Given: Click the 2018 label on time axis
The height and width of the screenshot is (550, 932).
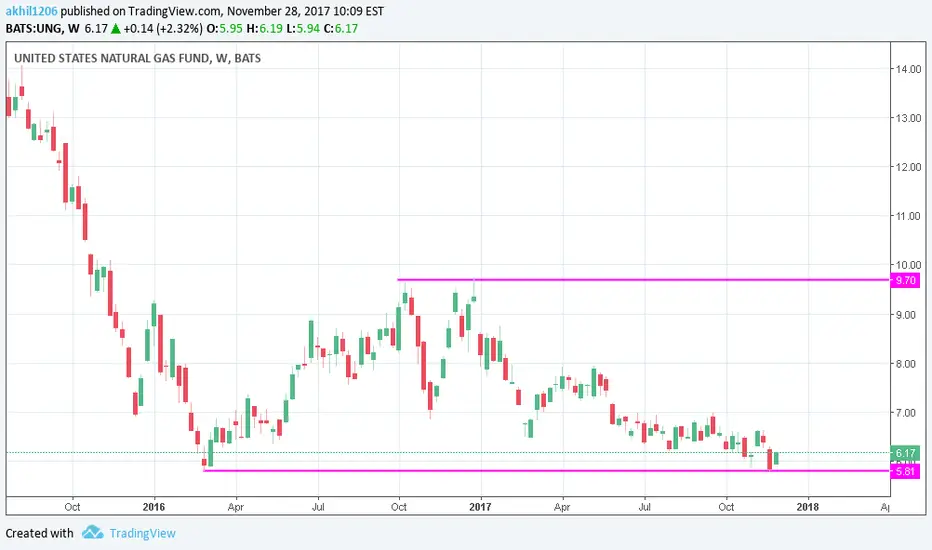Looking at the screenshot, I should [x=807, y=507].
